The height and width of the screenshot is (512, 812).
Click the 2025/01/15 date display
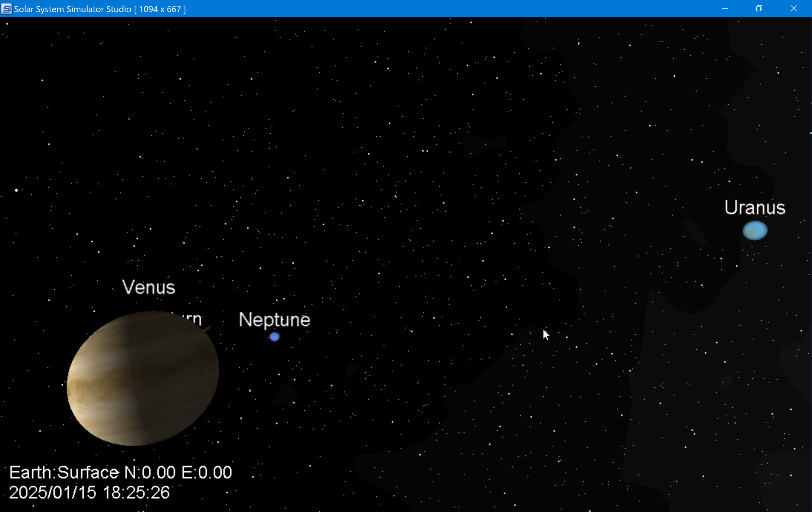[52, 493]
